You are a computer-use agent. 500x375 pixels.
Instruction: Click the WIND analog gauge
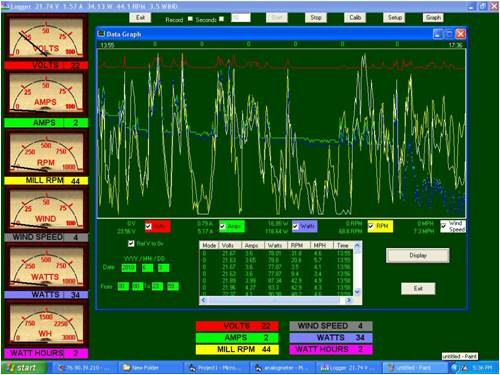tap(46, 209)
